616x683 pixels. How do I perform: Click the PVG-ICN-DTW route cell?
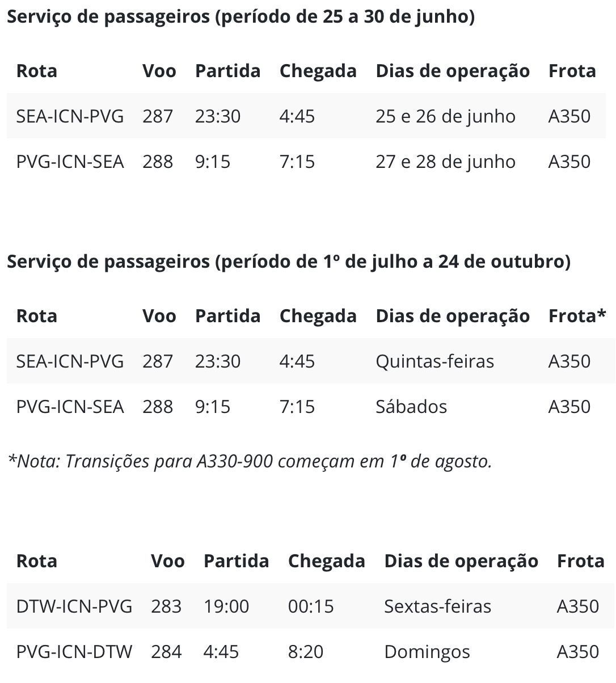74,652
